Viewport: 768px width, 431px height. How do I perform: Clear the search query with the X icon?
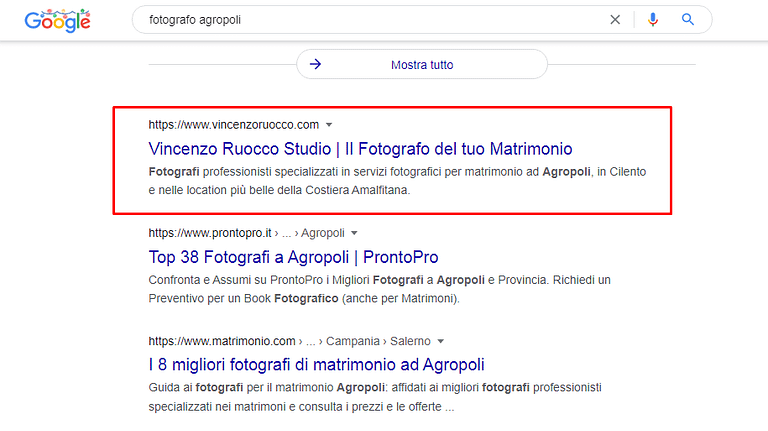pyautogui.click(x=615, y=20)
